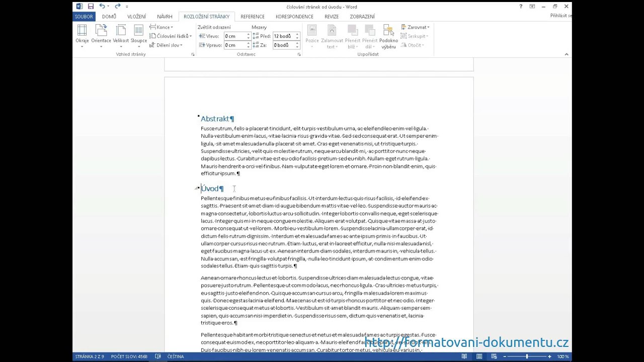Screen dimensions: 644x362
Task: Click the zoom in plus button
Action: tap(550, 356)
